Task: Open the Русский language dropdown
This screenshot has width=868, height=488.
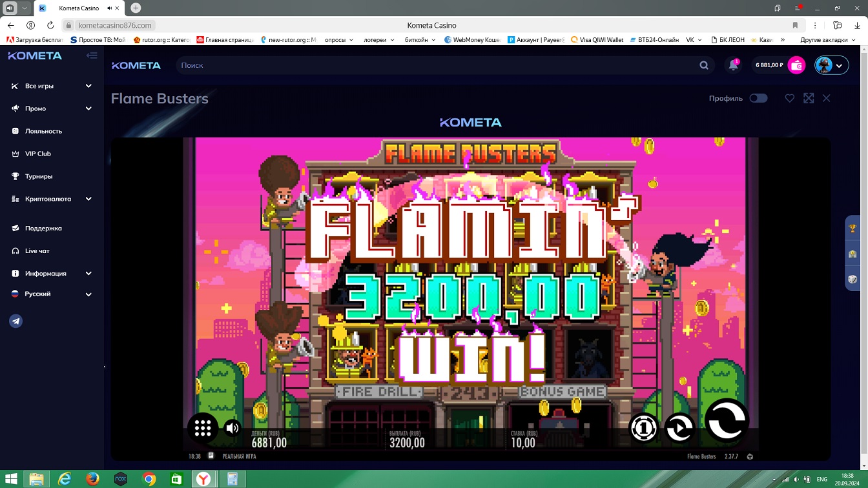Action: tap(52, 294)
